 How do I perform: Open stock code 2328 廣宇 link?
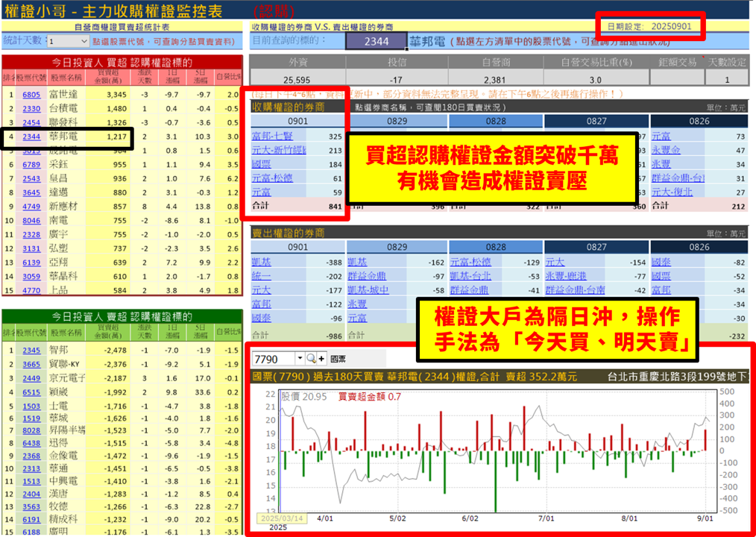coord(31,234)
